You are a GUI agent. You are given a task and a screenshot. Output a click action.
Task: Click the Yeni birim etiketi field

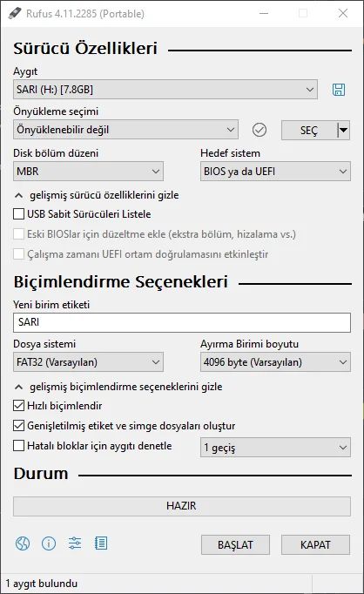click(x=182, y=322)
